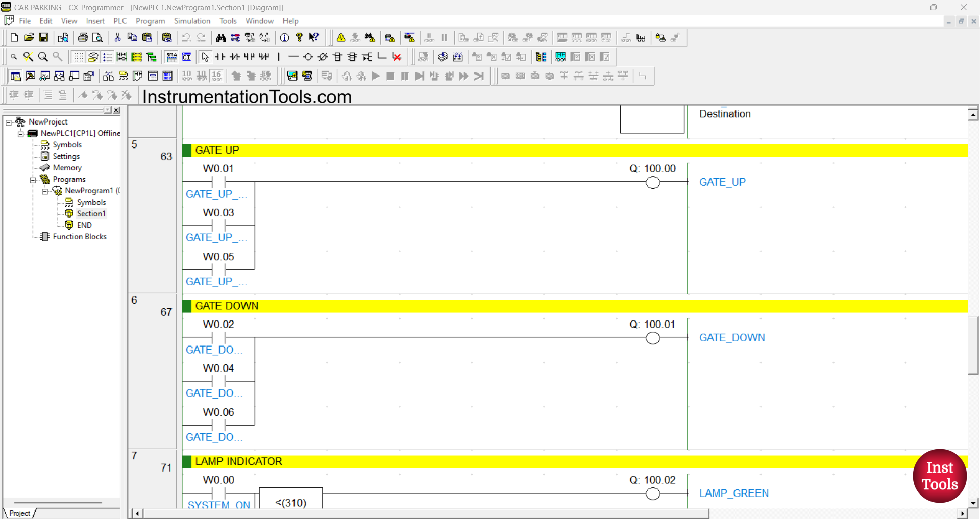This screenshot has width=980, height=519.
Task: Toggle Show Rung Comments list button
Action: (107, 57)
